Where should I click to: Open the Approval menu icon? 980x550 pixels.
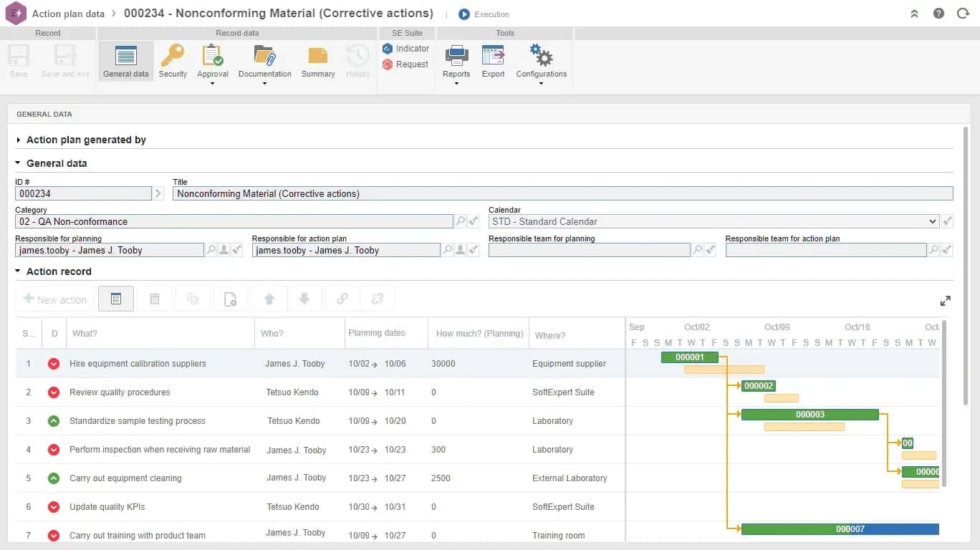point(213,56)
